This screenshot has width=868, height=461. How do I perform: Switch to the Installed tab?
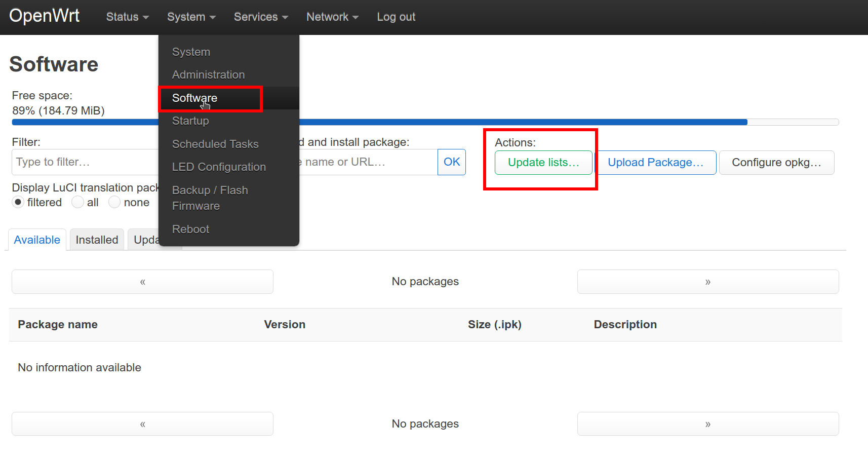pyautogui.click(x=97, y=240)
